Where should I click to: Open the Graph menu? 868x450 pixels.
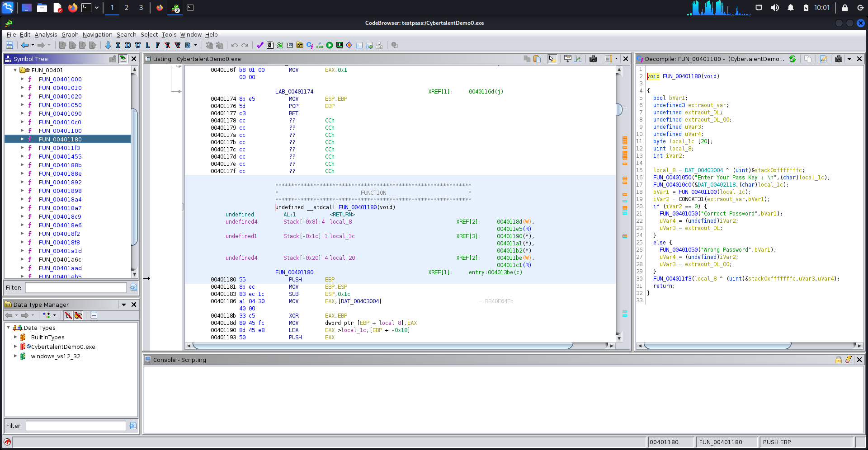[x=70, y=34]
